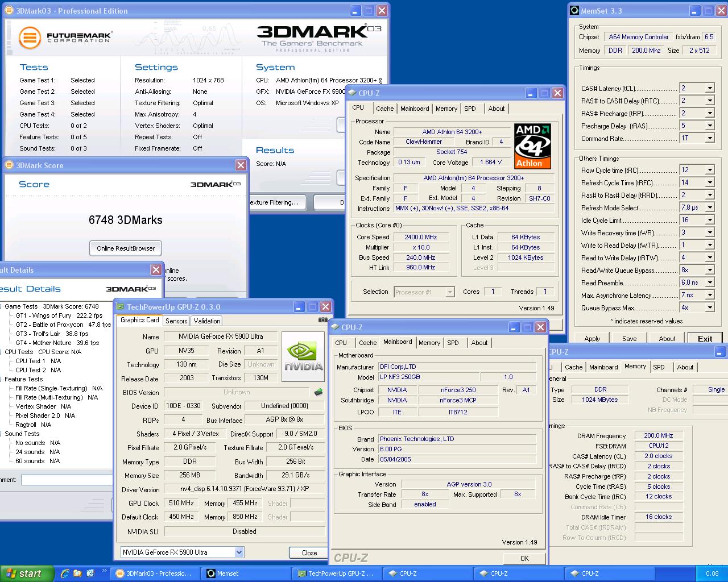Click the 3DMark Score window title icon
The width and height of the screenshot is (728, 582).
[x=9, y=165]
